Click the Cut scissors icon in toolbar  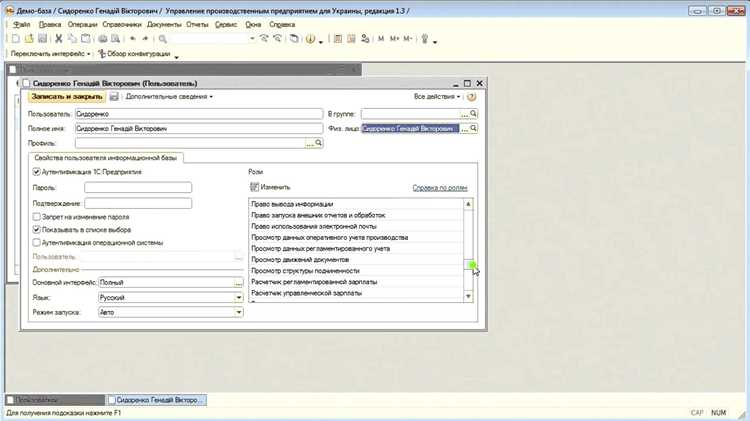coord(58,39)
